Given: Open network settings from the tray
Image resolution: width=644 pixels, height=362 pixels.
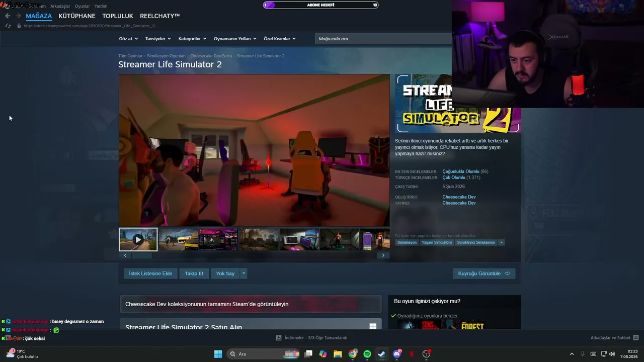Looking at the screenshot, I should (x=603, y=354).
